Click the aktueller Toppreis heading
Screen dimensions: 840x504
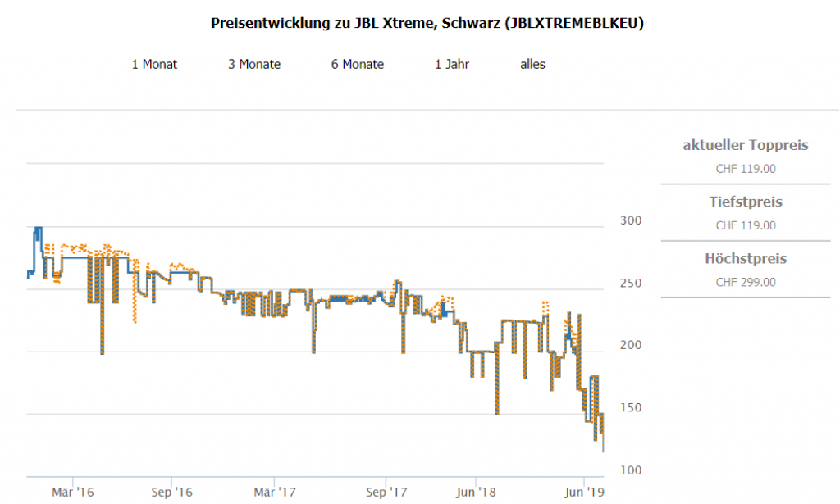click(x=746, y=145)
